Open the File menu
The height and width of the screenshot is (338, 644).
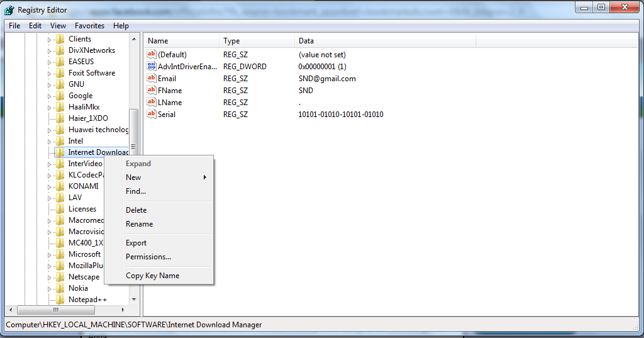pyautogui.click(x=14, y=26)
